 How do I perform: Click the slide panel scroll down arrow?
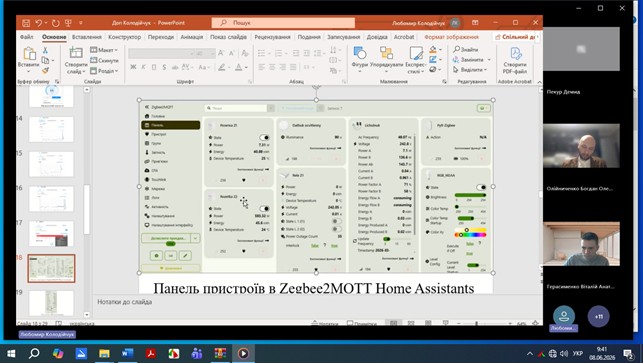(x=87, y=315)
